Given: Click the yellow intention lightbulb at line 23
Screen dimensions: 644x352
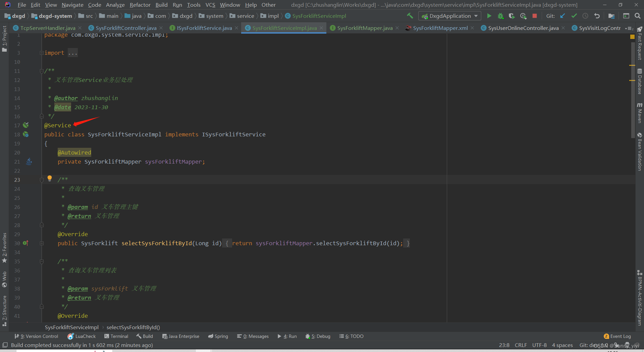Looking at the screenshot, I should coord(50,178).
